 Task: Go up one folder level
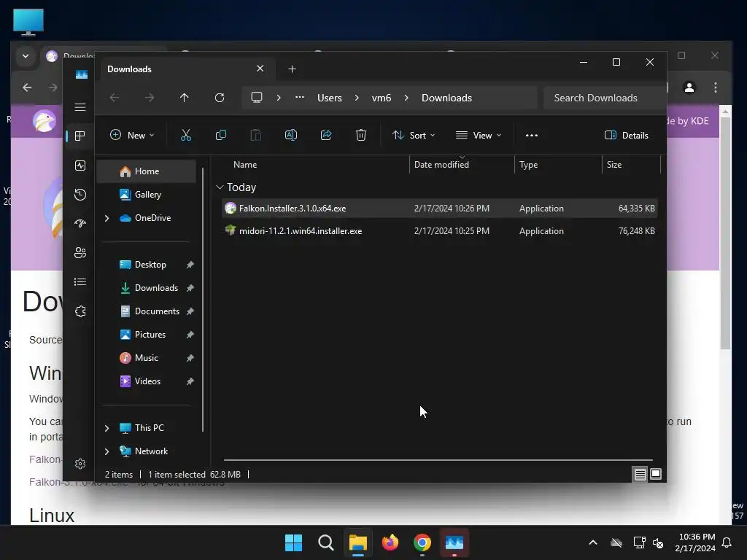[185, 98]
